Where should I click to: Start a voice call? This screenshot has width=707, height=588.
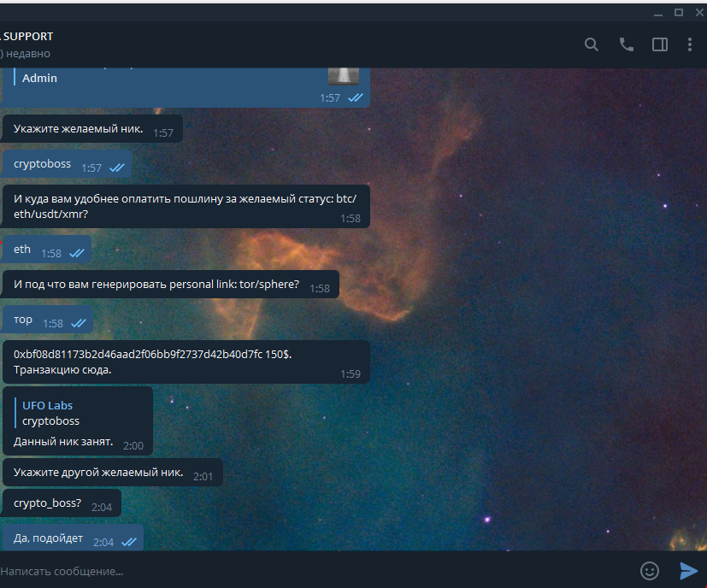pyautogui.click(x=626, y=44)
